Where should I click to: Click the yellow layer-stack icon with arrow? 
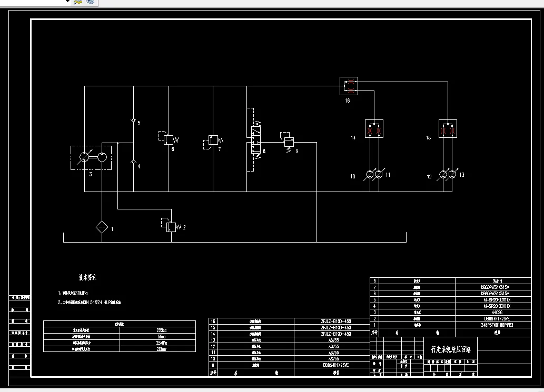point(78,2)
